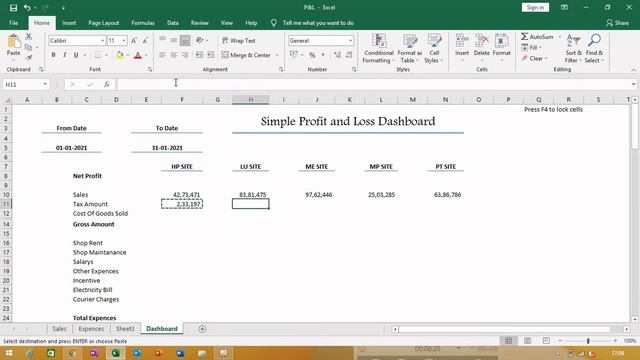This screenshot has height=360, width=640.
Task: Toggle align text right
Action: point(185,55)
